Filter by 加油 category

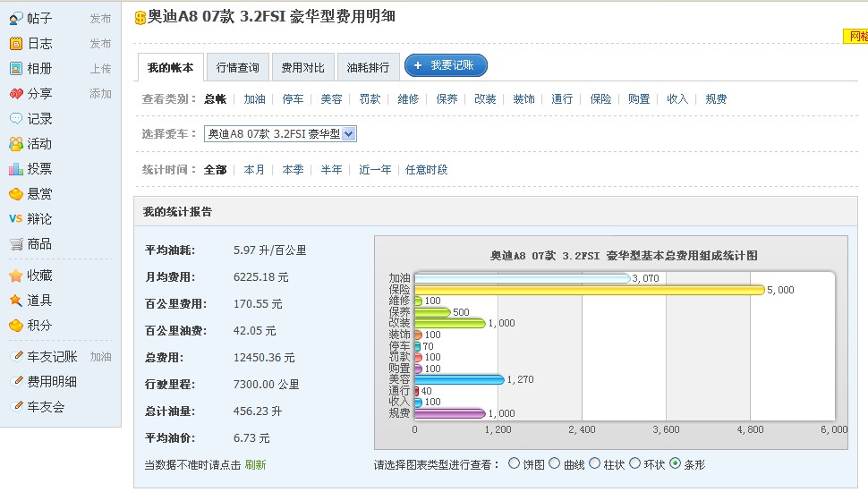click(255, 99)
